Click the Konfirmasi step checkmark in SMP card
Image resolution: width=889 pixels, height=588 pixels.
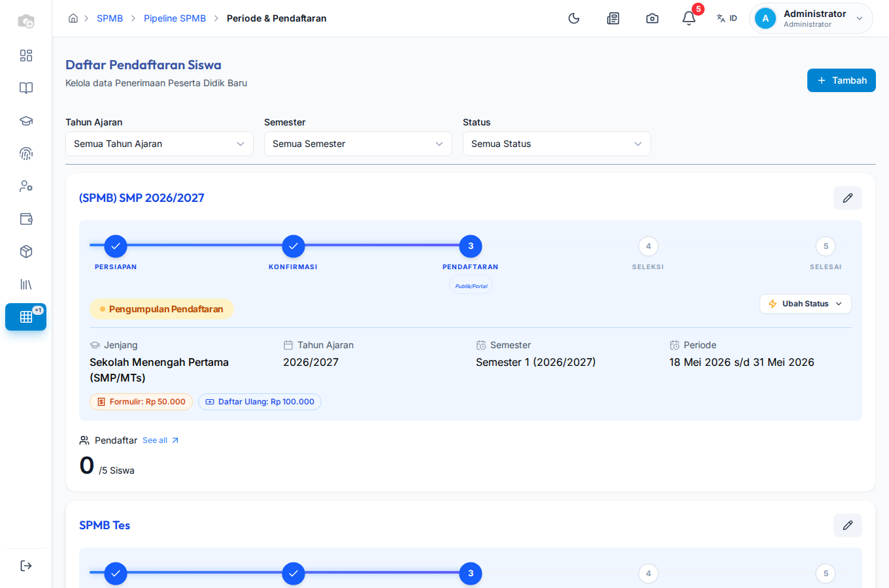[x=294, y=246]
